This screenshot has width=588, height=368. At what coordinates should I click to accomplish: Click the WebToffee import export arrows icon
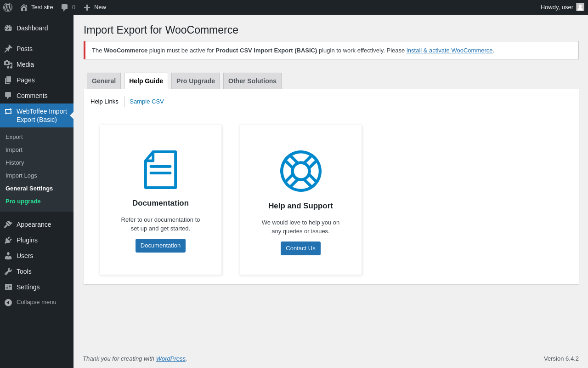(8, 111)
